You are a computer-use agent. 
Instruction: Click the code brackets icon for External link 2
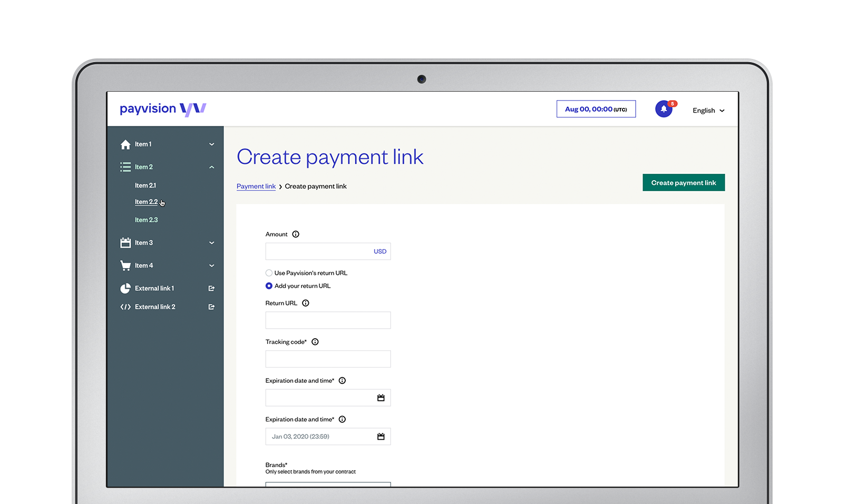pos(125,307)
